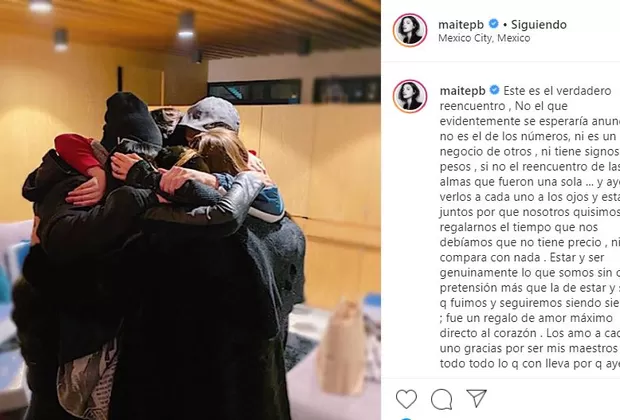Screen dimensions: 620x420
Task: Click the group hug photo
Action: [190, 210]
